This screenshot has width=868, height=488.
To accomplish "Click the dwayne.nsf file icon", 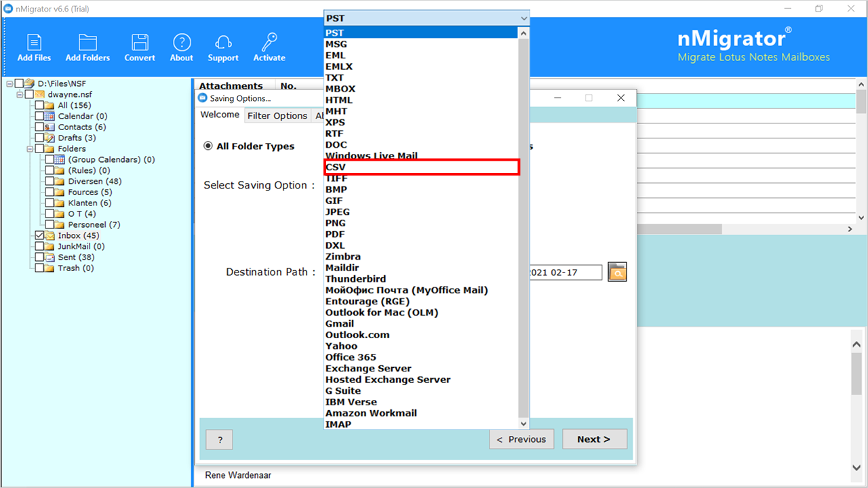I will tap(39, 94).
